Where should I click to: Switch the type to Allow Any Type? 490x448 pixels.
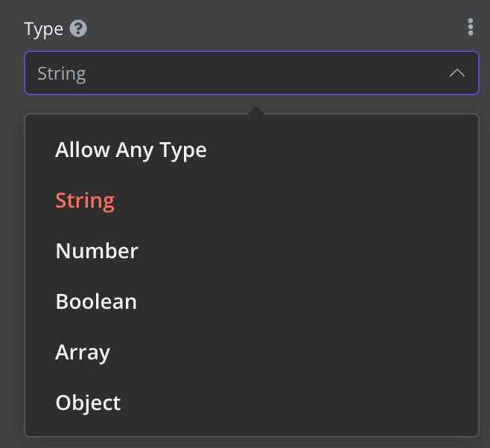coord(131,150)
